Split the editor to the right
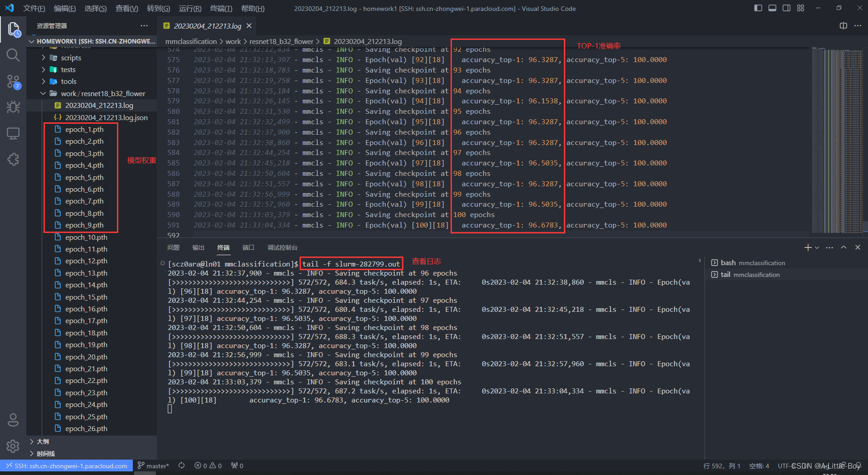Screen dimensions: 868x475 (x=843, y=26)
